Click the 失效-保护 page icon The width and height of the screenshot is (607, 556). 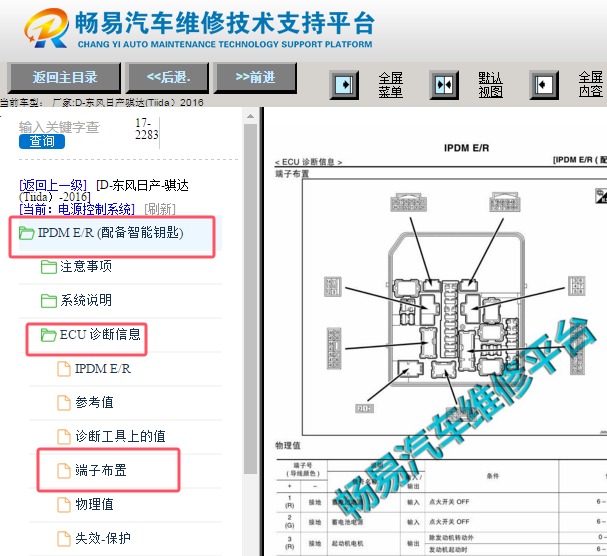(x=64, y=539)
